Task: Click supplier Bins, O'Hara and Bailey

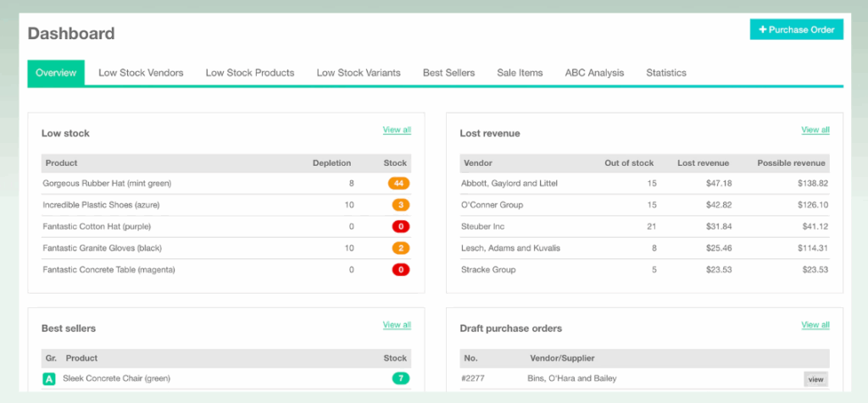Action: (x=572, y=378)
